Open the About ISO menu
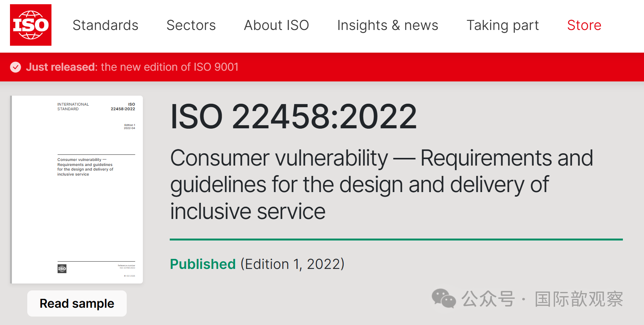 click(276, 25)
